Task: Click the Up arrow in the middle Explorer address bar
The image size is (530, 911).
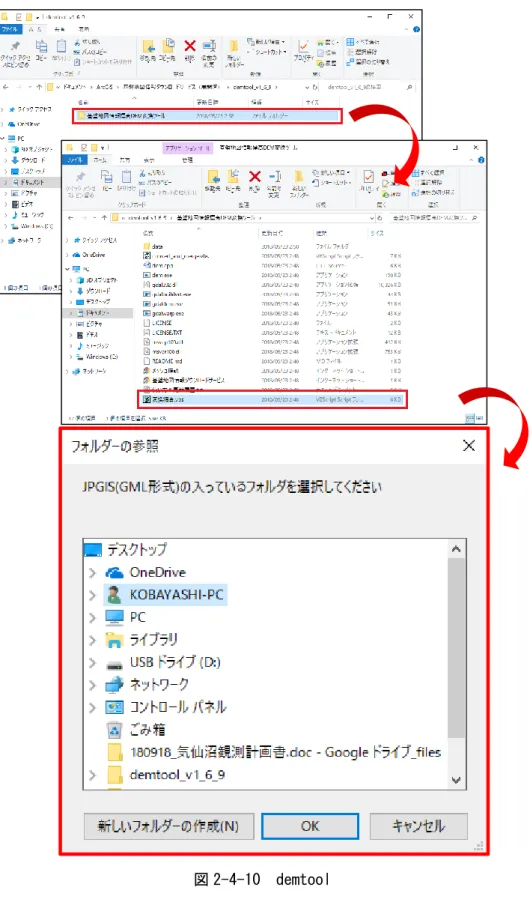Action: pyautogui.click(x=104, y=218)
